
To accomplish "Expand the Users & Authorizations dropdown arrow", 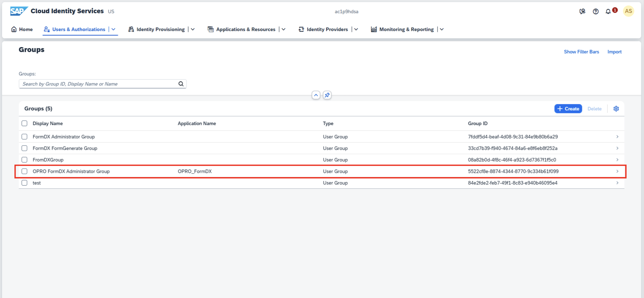I will [114, 29].
